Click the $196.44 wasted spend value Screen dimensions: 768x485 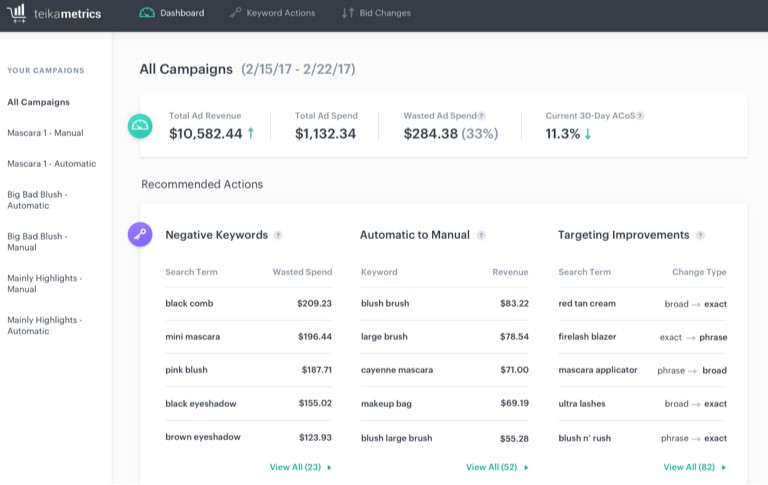point(315,337)
